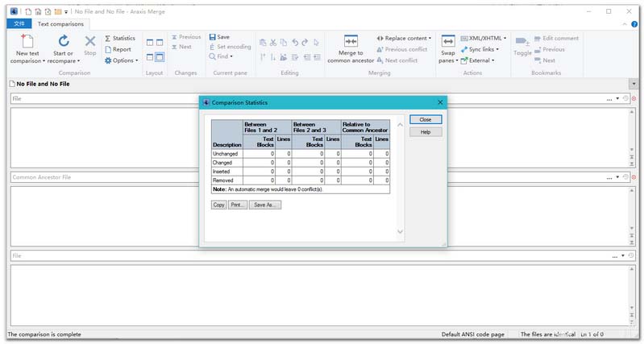644x344 pixels.
Task: Open the XML/XHTML dropdown
Action: click(484, 38)
